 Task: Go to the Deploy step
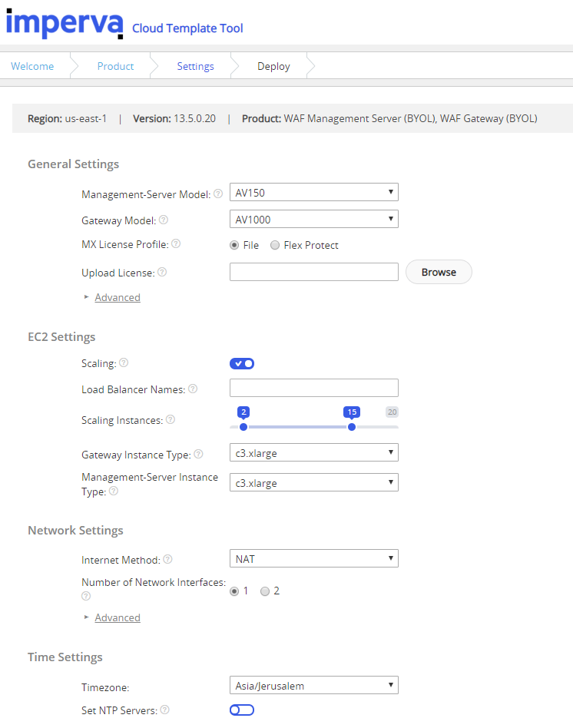tap(273, 66)
